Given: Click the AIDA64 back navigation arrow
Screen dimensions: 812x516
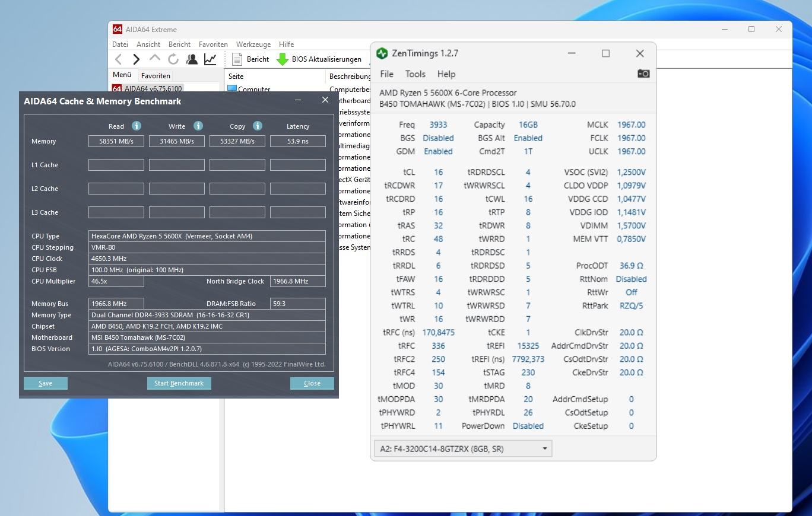Looking at the screenshot, I should [x=119, y=59].
